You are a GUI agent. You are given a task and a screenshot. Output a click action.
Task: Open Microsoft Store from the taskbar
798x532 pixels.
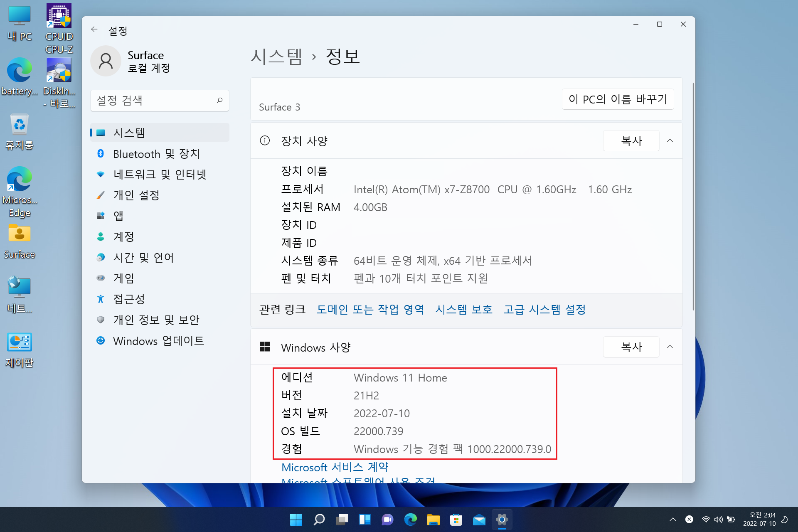click(456, 520)
